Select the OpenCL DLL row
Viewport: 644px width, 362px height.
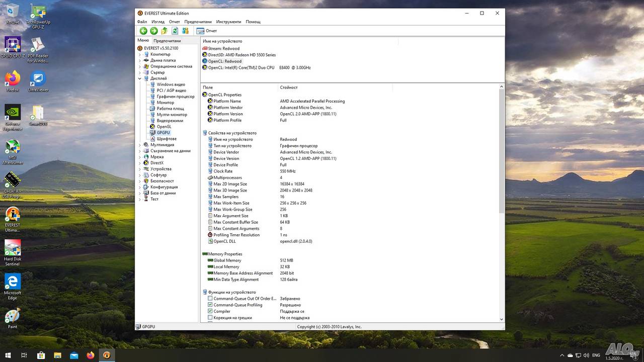(350, 241)
